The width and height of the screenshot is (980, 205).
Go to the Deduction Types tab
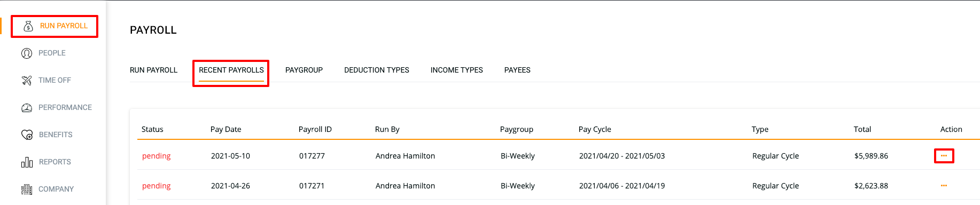[x=377, y=70]
